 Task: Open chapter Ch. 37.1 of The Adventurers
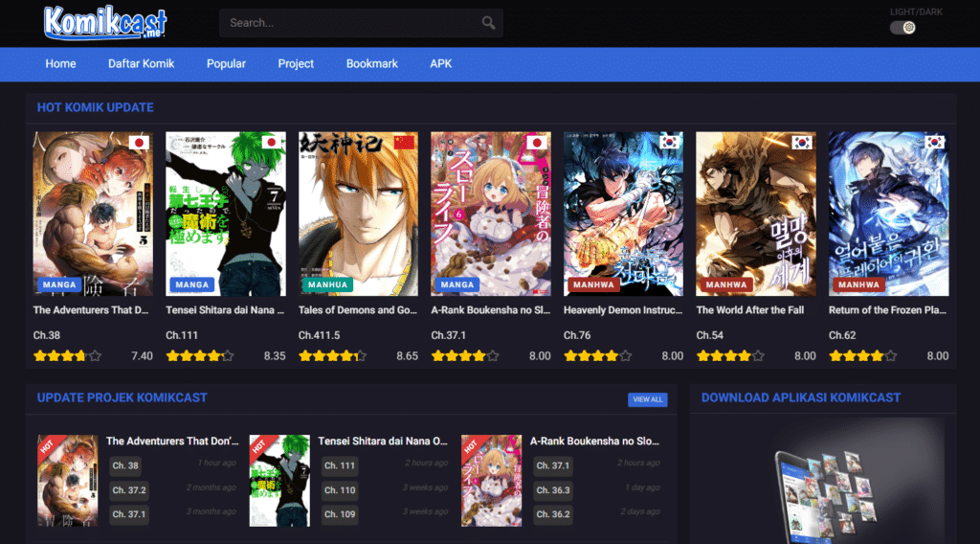click(129, 514)
